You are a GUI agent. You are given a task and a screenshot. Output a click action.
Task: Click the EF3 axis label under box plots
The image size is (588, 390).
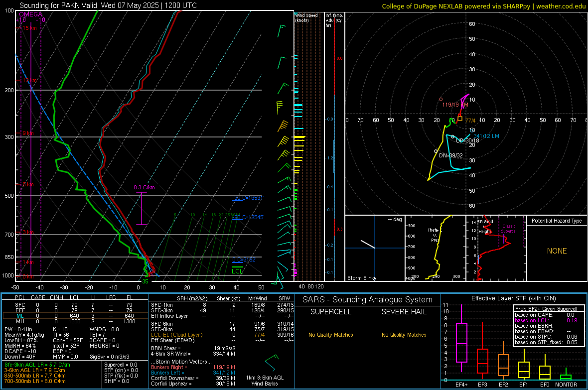[x=482, y=385]
